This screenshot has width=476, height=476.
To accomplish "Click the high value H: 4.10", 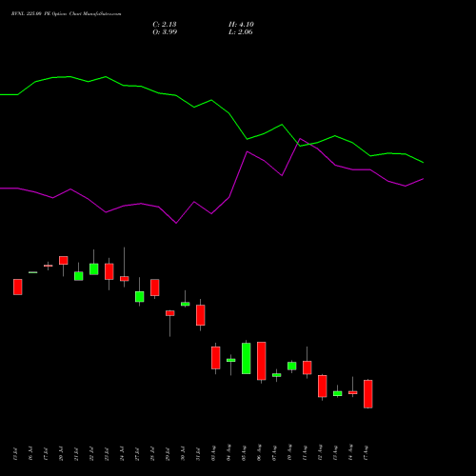I will tap(241, 25).
